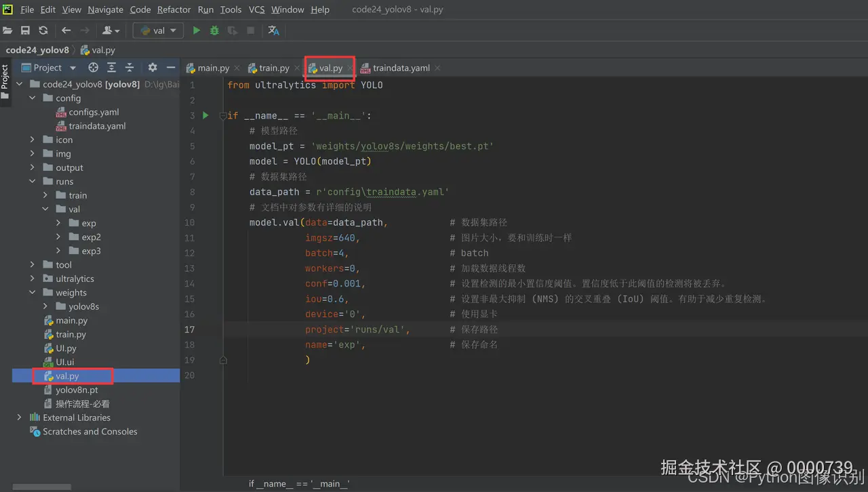The height and width of the screenshot is (492, 868).
Task: Select val.py in the project tree
Action: tap(67, 376)
